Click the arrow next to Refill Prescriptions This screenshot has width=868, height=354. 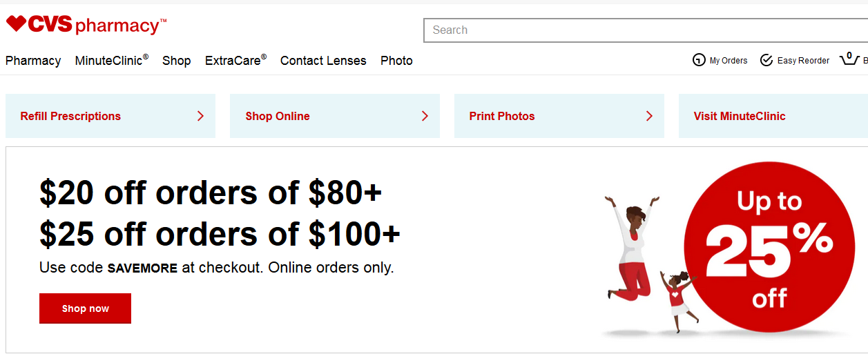coord(200,116)
